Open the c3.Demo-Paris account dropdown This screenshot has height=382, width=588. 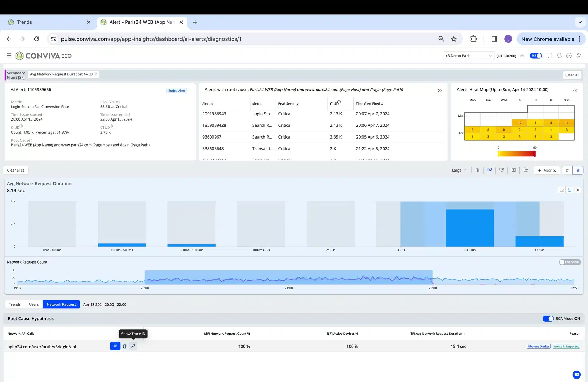(x=468, y=56)
